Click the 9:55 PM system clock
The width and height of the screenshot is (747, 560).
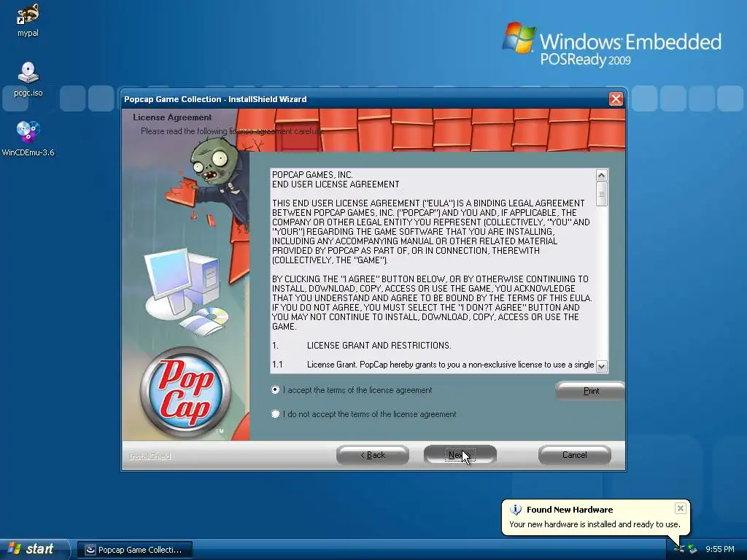pos(720,549)
